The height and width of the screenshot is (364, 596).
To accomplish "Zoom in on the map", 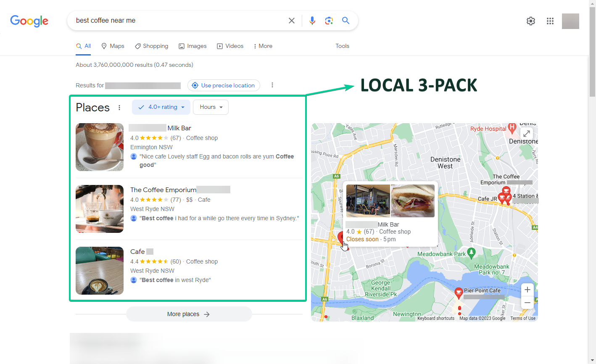I will [527, 290].
